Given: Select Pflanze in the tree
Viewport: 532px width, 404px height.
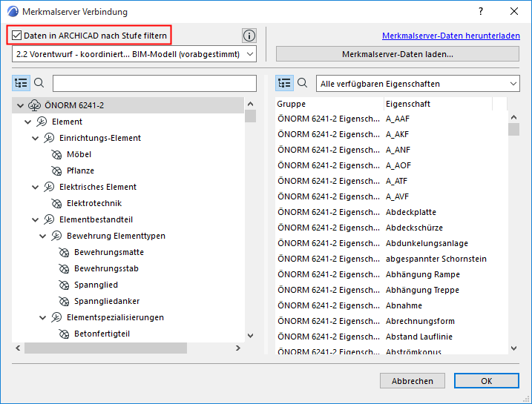Looking at the screenshot, I should pos(80,170).
